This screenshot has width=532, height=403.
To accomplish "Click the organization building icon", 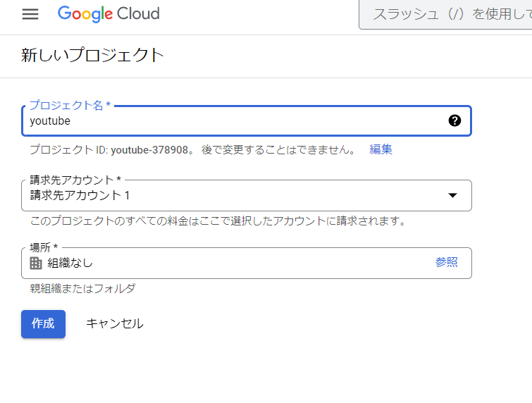I will click(x=36, y=263).
